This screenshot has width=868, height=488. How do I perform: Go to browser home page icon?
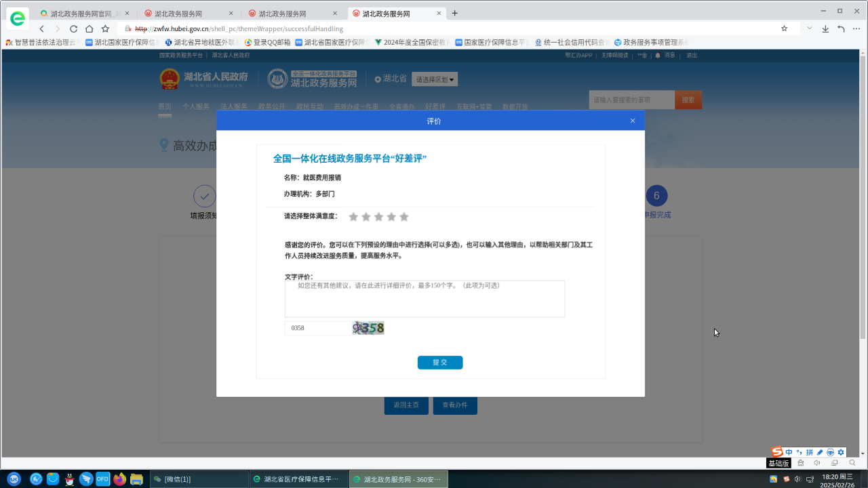[x=89, y=28]
